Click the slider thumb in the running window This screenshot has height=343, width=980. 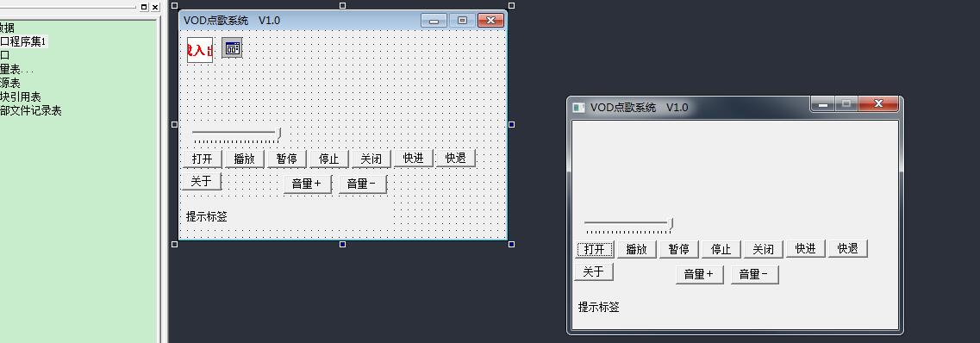click(x=671, y=223)
